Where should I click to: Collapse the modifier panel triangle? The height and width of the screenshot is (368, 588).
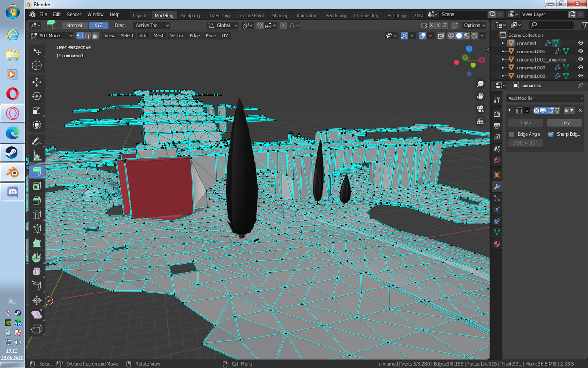[509, 110]
